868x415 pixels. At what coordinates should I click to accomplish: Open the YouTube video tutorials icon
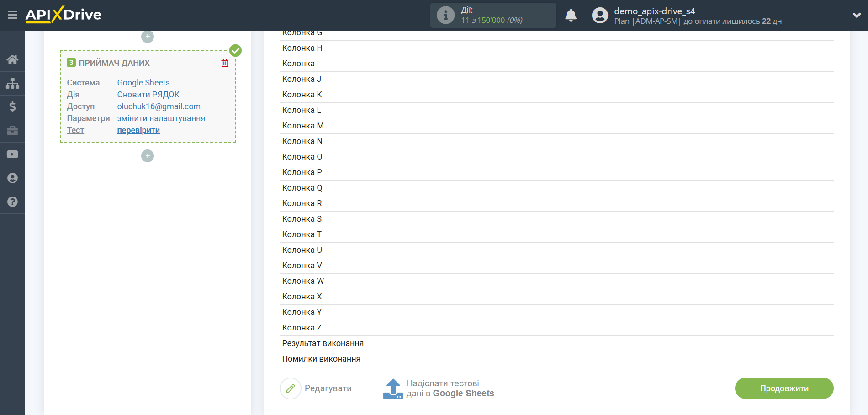pyautogui.click(x=12, y=154)
